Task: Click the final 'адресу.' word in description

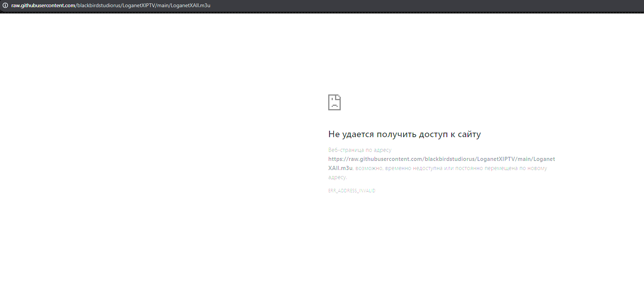Action: coord(337,177)
